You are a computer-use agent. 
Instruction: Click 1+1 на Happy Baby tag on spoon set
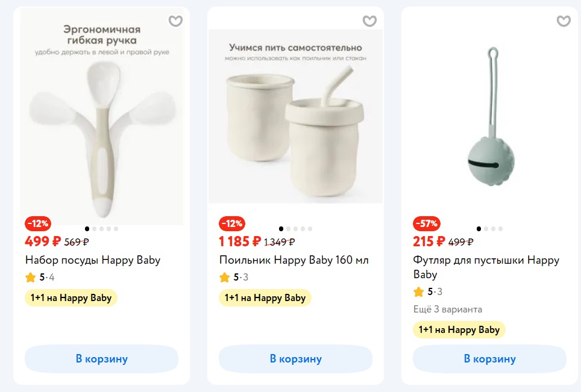(71, 297)
